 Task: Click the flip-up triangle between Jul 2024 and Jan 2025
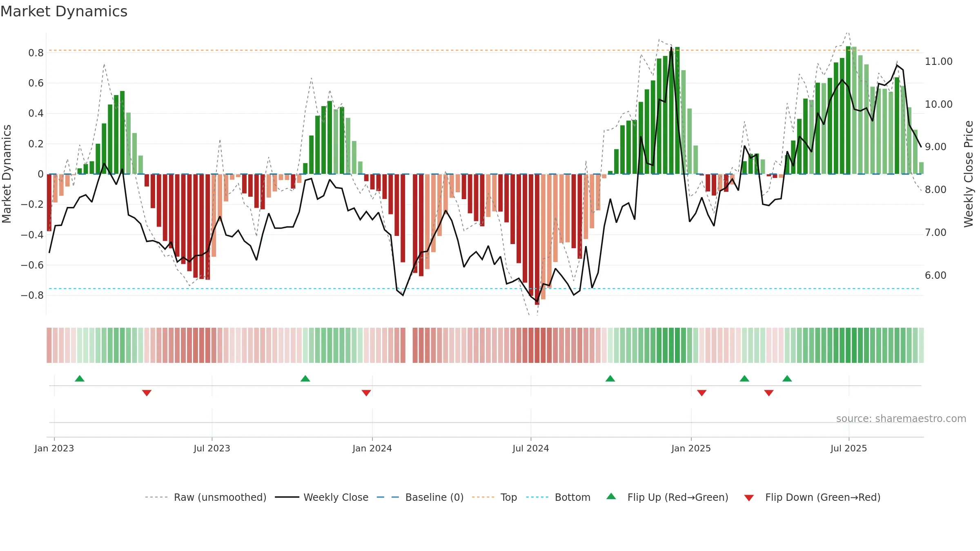click(x=610, y=379)
